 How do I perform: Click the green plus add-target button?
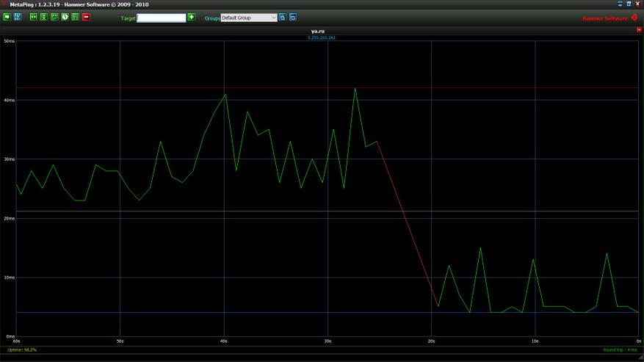pyautogui.click(x=192, y=17)
